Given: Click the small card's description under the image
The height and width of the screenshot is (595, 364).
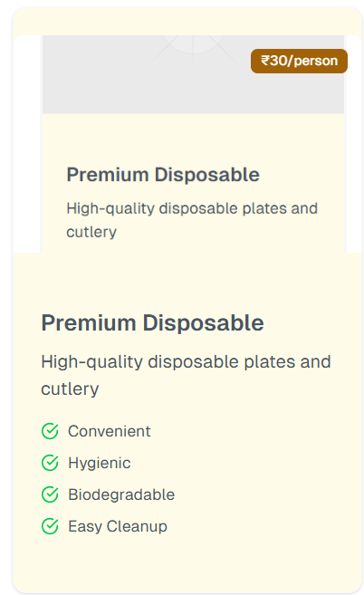Looking at the screenshot, I should 192,220.
